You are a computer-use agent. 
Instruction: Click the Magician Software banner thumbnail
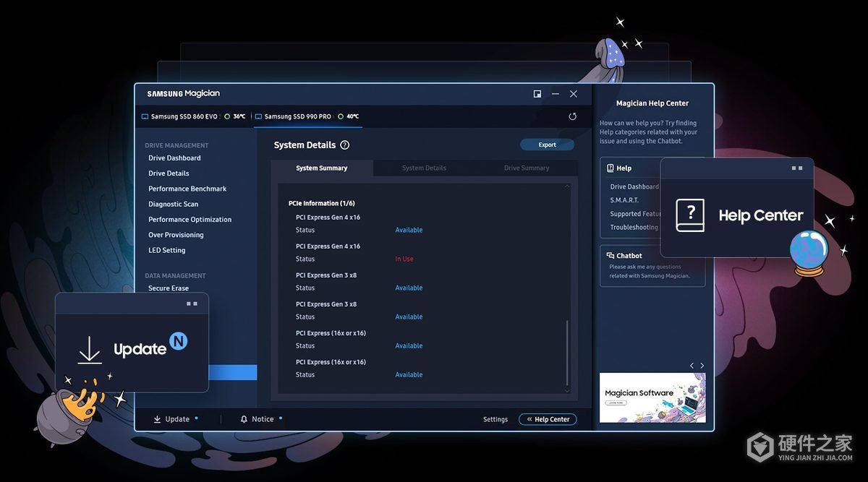click(652, 397)
